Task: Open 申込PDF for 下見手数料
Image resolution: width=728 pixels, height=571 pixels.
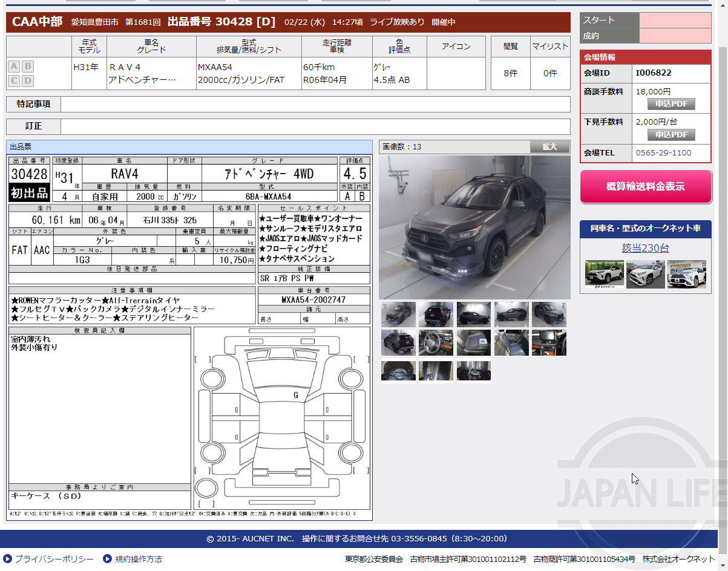Action: pyautogui.click(x=671, y=134)
